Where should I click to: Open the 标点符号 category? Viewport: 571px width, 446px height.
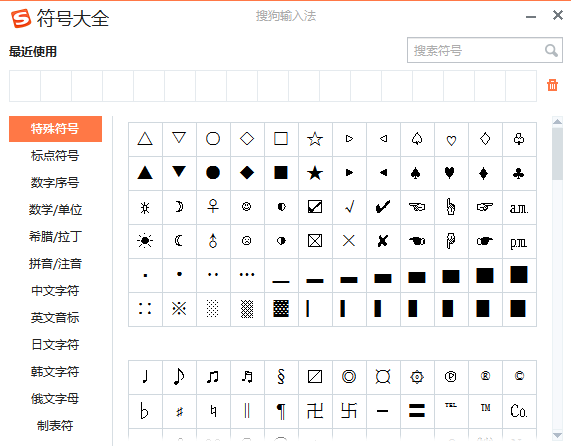[x=55, y=156]
